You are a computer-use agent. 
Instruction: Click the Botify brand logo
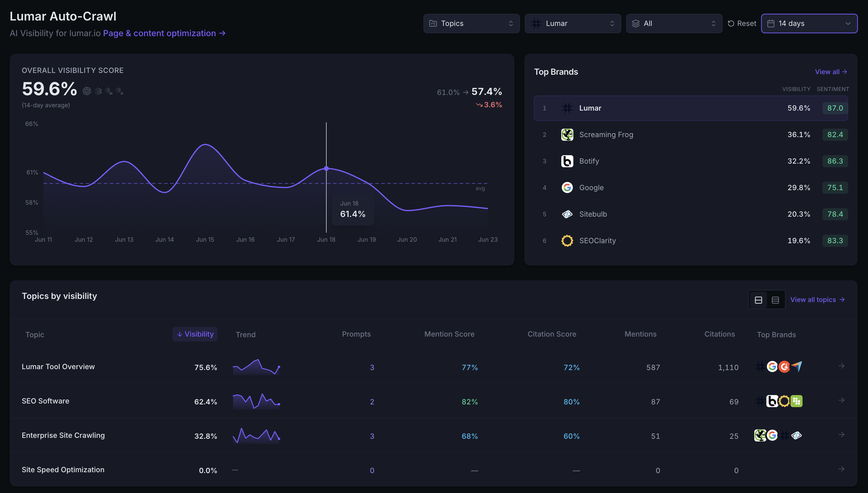567,161
